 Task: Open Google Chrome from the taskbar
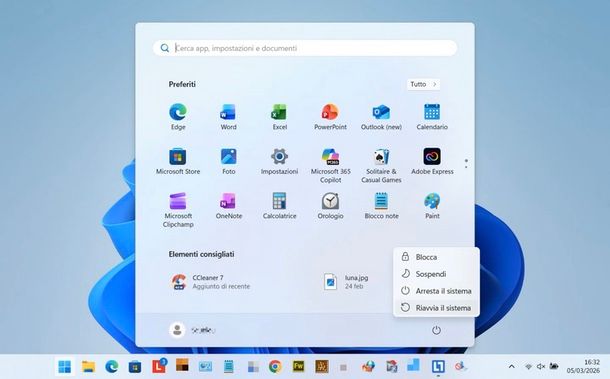(275, 366)
